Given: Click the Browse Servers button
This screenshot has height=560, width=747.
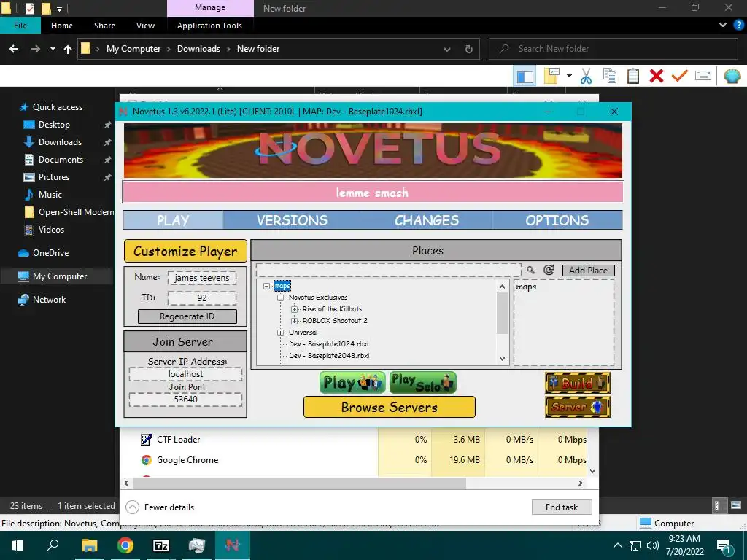Looking at the screenshot, I should click(x=390, y=407).
